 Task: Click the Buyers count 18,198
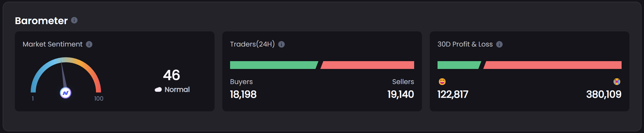pyautogui.click(x=243, y=95)
